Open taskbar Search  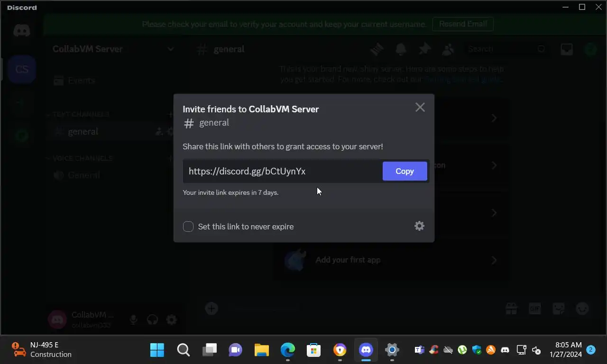coord(183,350)
